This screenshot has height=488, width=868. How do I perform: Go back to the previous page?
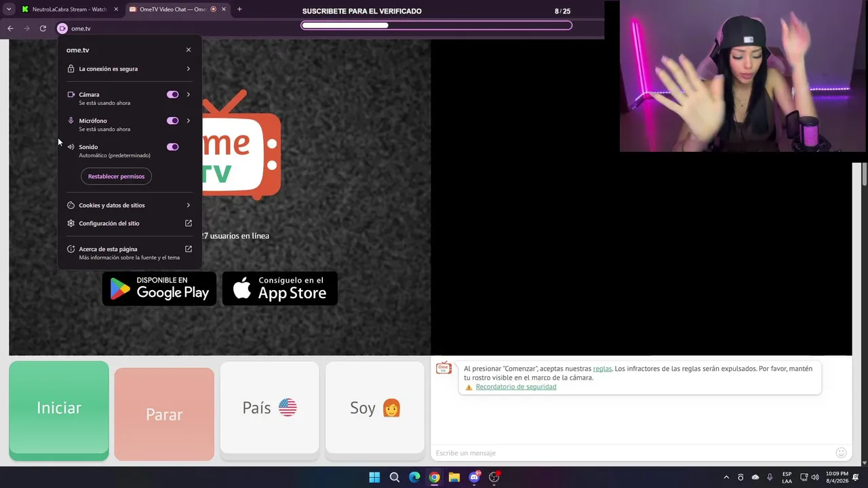coord(10,28)
